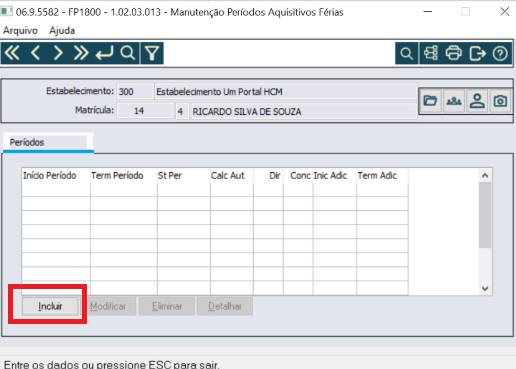Click the Matrícula field showing 14

(145, 111)
